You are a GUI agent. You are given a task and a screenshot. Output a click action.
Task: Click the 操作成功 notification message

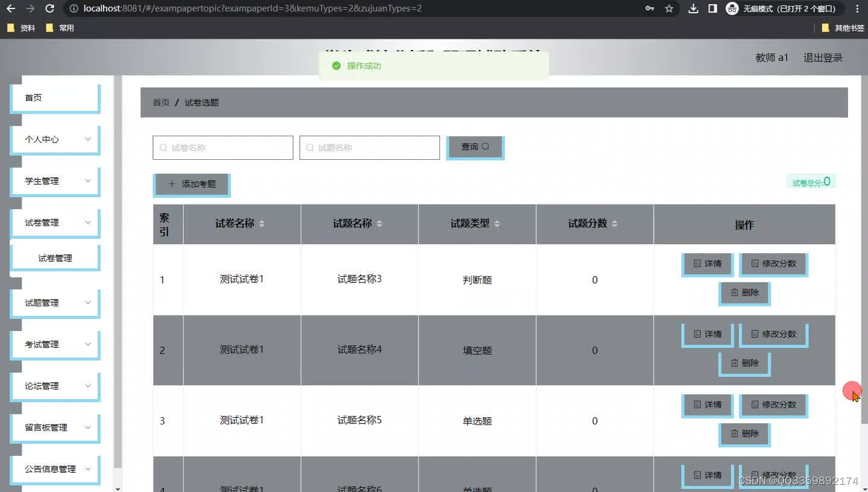(x=434, y=66)
